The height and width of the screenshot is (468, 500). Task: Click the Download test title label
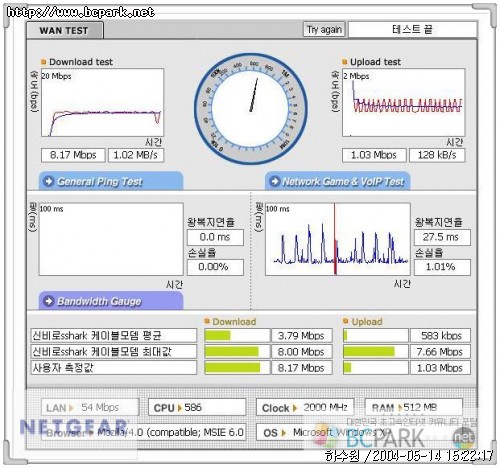[x=77, y=62]
